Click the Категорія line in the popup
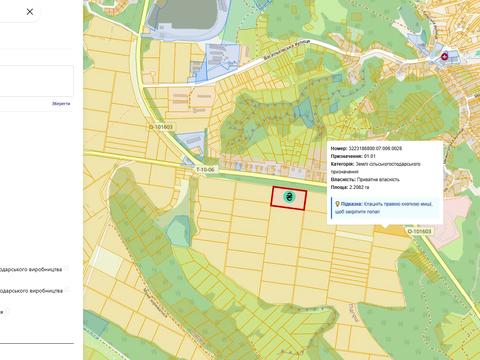Viewport: 480px width, 360px height. tap(375, 168)
